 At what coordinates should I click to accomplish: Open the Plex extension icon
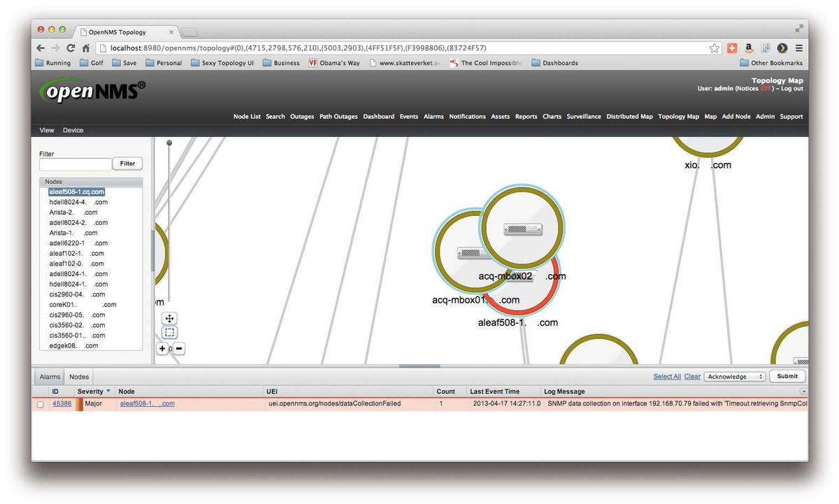pos(782,48)
